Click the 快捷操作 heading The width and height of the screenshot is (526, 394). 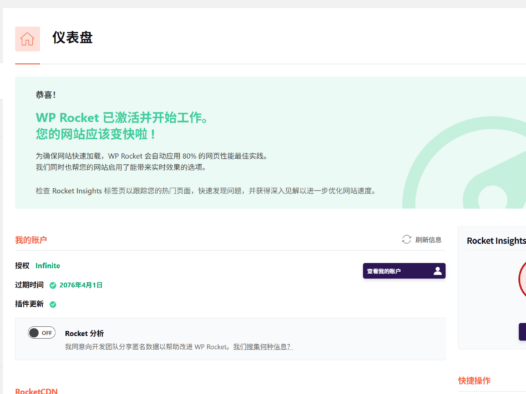pos(474,381)
